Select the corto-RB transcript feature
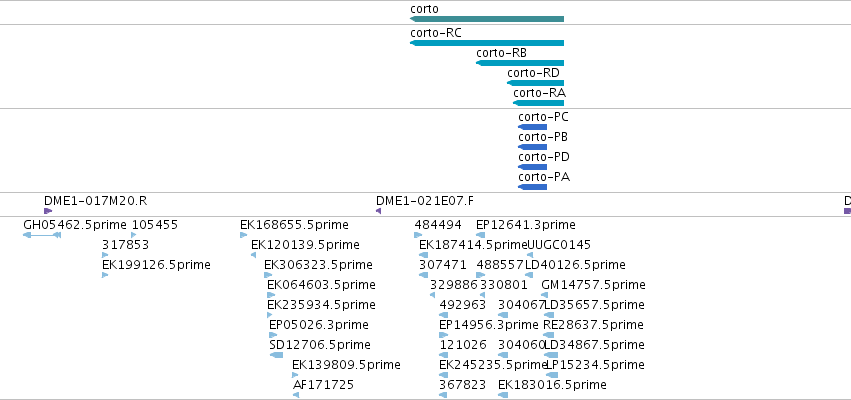Viewport: 851px width, 400px height. pos(520,63)
